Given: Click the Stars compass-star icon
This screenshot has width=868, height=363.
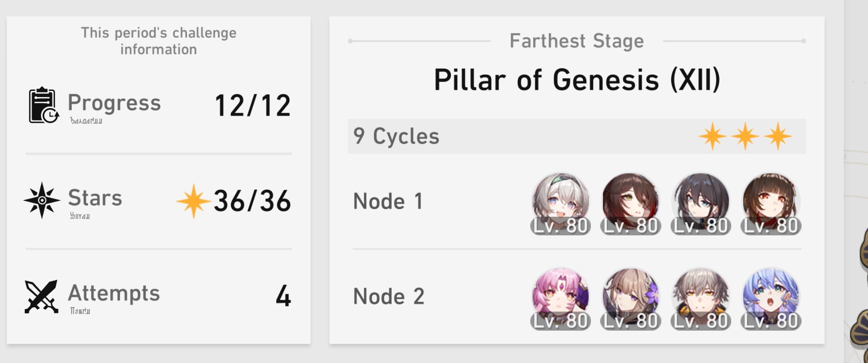Looking at the screenshot, I should 42,200.
